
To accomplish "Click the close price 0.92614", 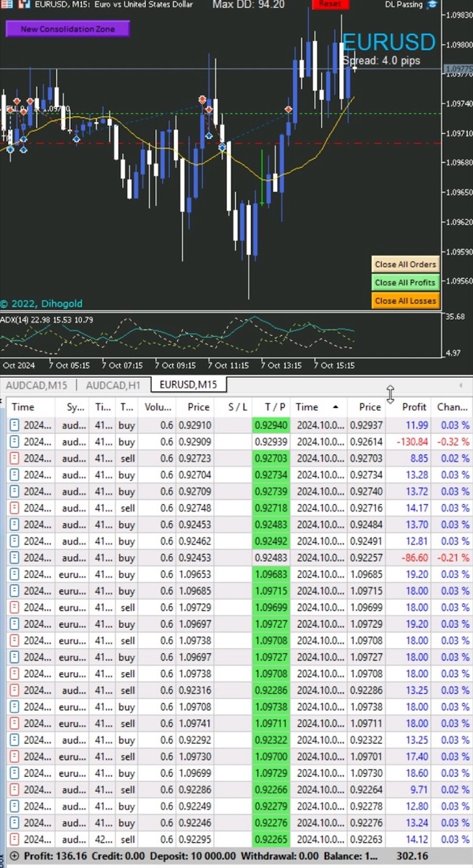I will coord(365,442).
